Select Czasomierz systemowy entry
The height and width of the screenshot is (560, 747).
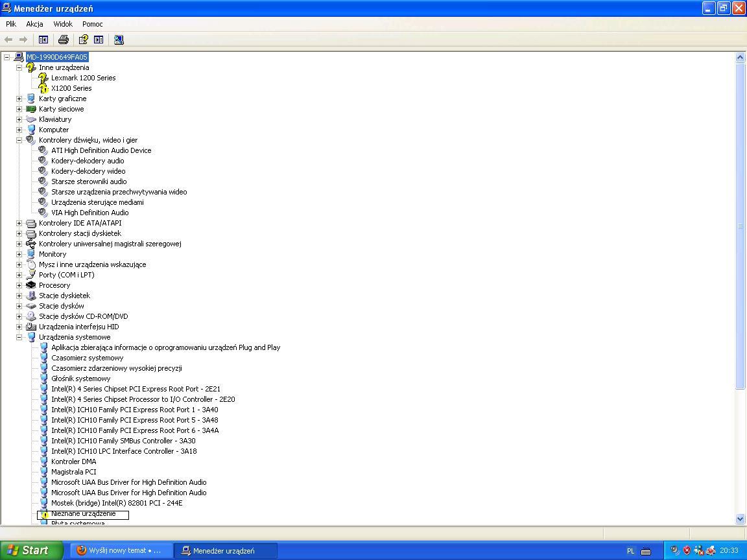click(87, 358)
